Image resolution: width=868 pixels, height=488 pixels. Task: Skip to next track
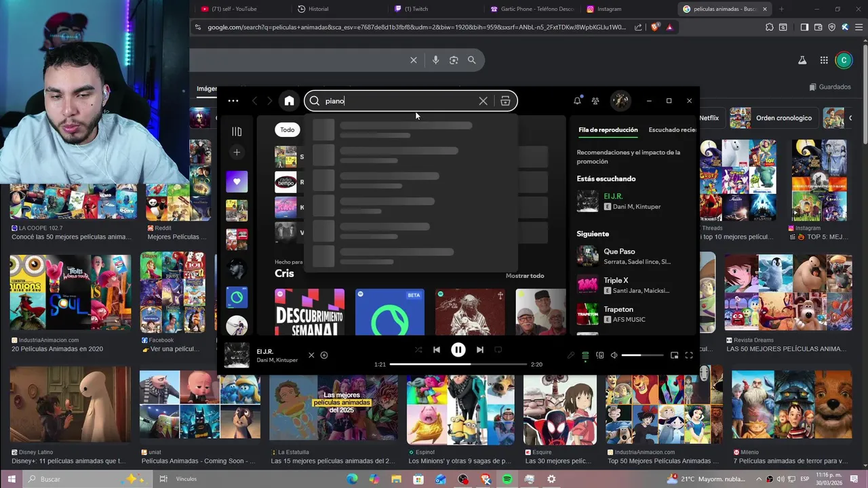point(480,350)
